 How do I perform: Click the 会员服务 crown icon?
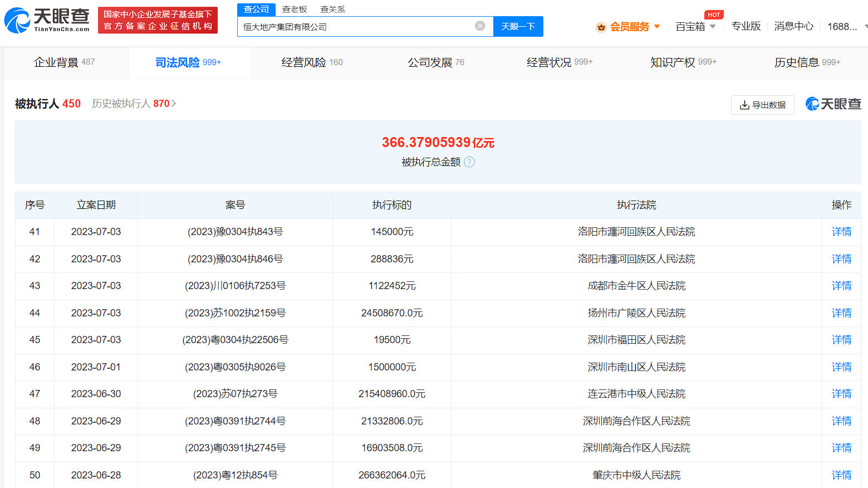(601, 27)
